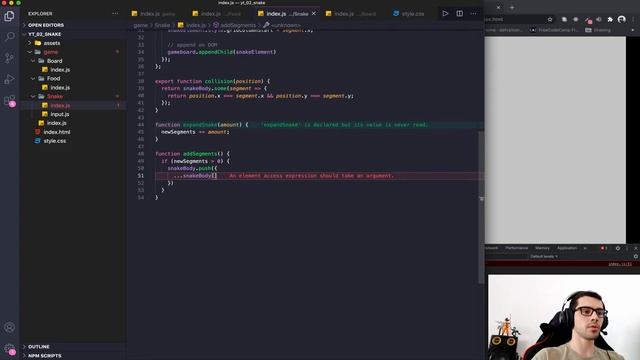The height and width of the screenshot is (360, 640).
Task: Open browser three-dot menu
Action: (633, 19)
